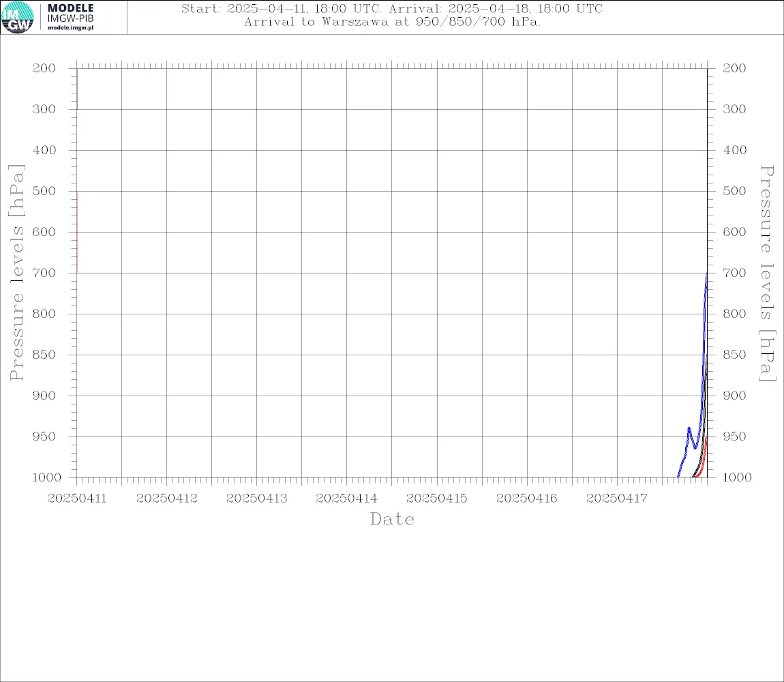The image size is (784, 682).
Task: Click the right axis 850 label
Action: (734, 355)
